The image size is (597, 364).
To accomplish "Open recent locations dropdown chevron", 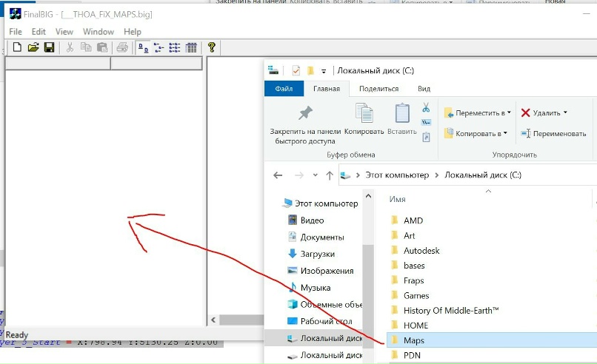I will click(x=316, y=175).
